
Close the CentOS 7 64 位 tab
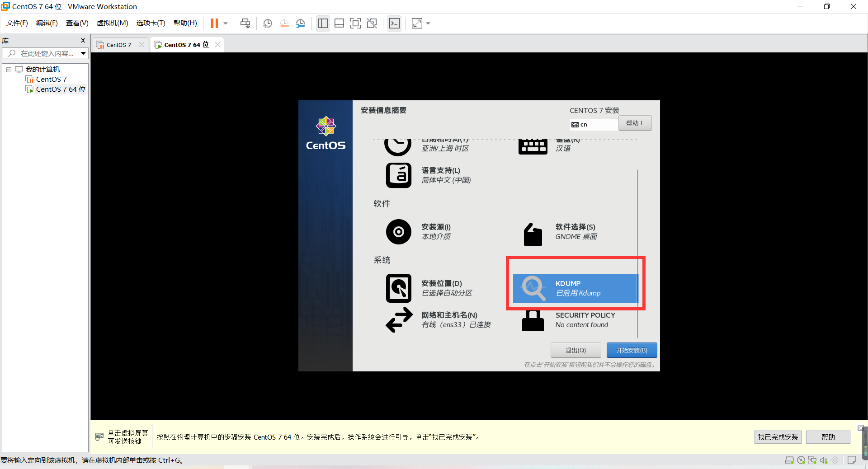(x=217, y=45)
